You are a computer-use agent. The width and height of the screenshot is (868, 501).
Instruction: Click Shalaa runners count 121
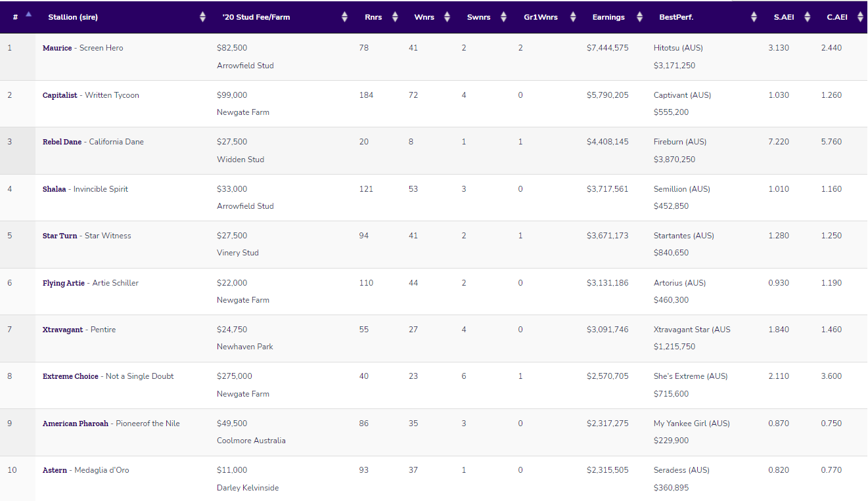pyautogui.click(x=366, y=189)
